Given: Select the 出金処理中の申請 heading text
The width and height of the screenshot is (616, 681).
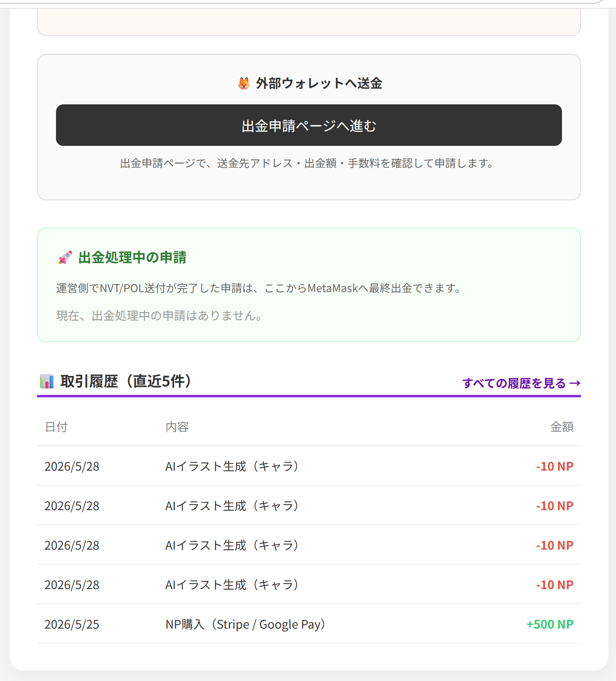Looking at the screenshot, I should click(132, 257).
